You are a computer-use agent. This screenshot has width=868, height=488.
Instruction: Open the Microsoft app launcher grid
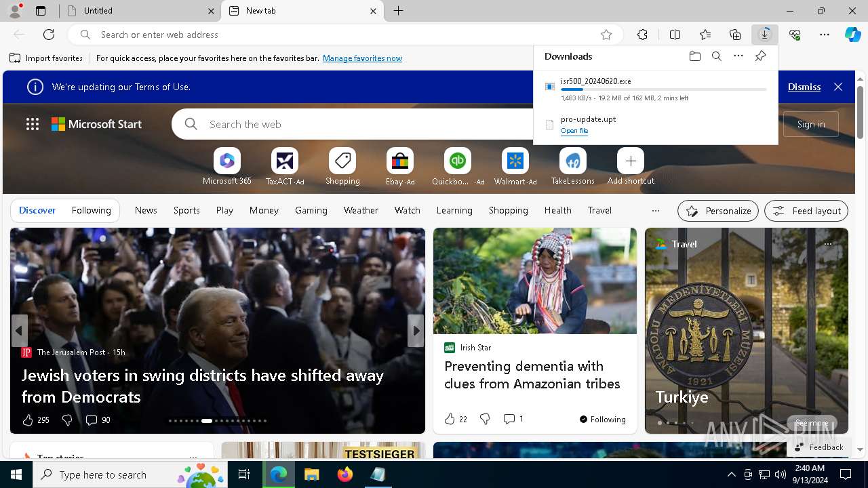pyautogui.click(x=33, y=124)
